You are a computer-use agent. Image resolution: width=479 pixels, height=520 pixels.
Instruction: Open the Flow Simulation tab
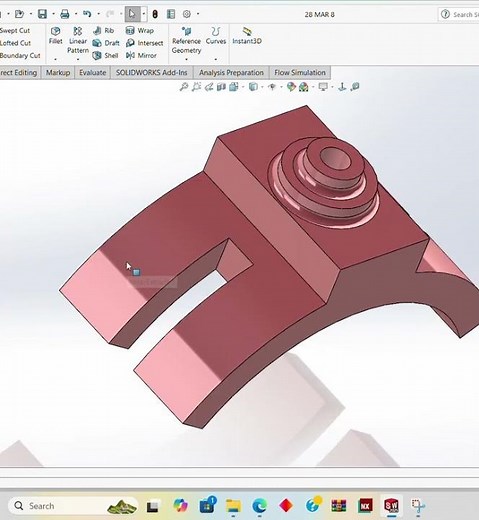pyautogui.click(x=300, y=73)
